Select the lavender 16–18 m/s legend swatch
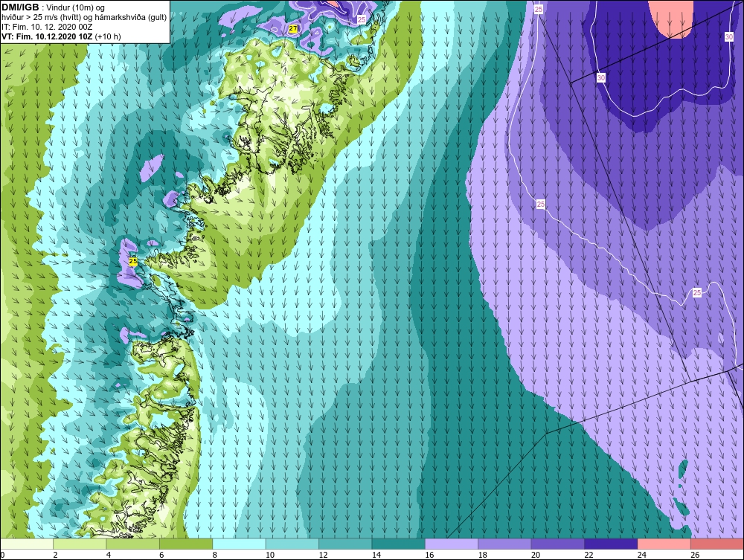Image resolution: width=744 pixels, height=560 pixels. [452, 544]
